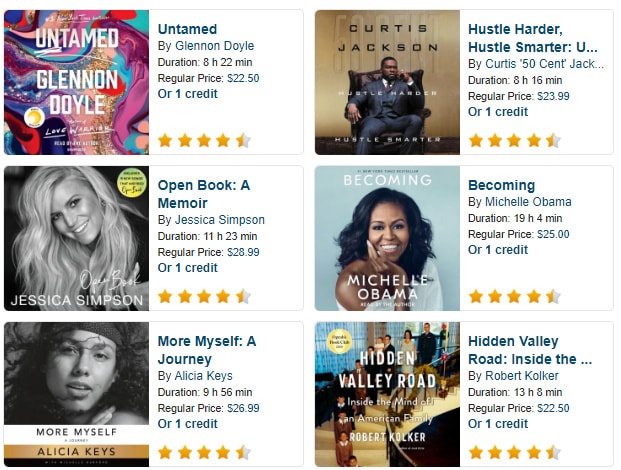Click the star rating for Untamed
Viewport: 621px width, 470px height.
pyautogui.click(x=204, y=140)
